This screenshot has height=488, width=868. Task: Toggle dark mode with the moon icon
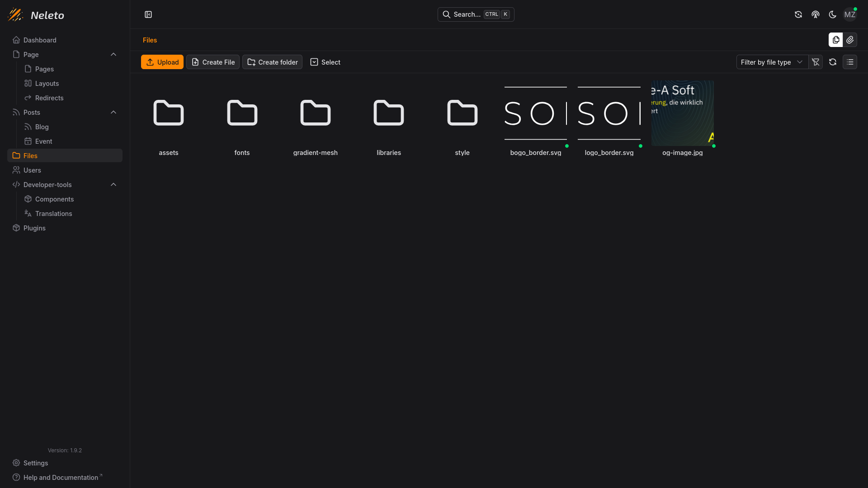pyautogui.click(x=832, y=14)
